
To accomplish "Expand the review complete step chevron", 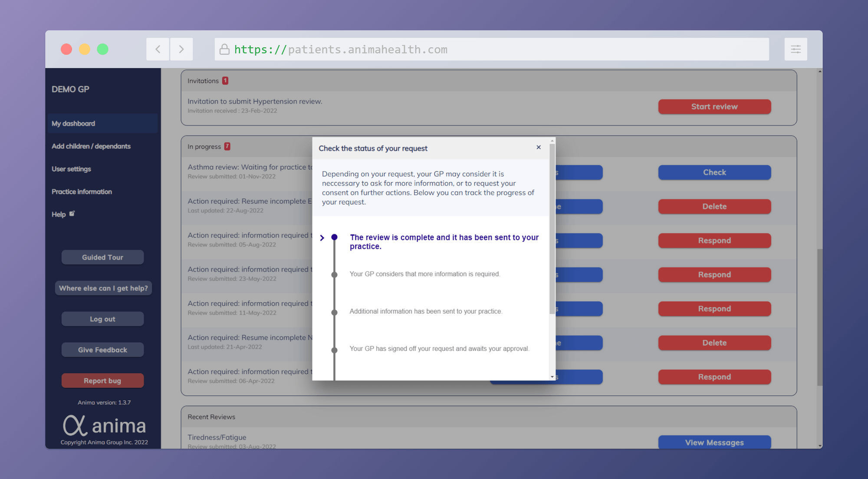I will point(322,238).
